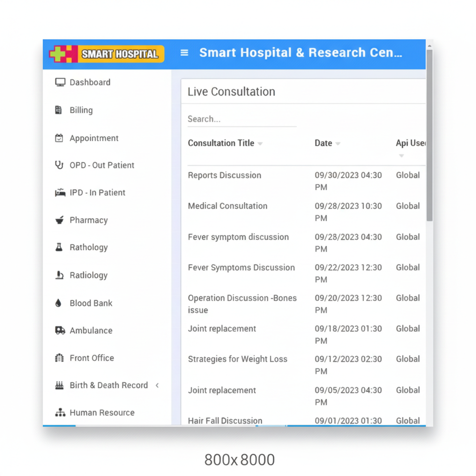Viewport: 476px width, 476px height.
Task: Click the Billing document icon
Action: tap(59, 110)
